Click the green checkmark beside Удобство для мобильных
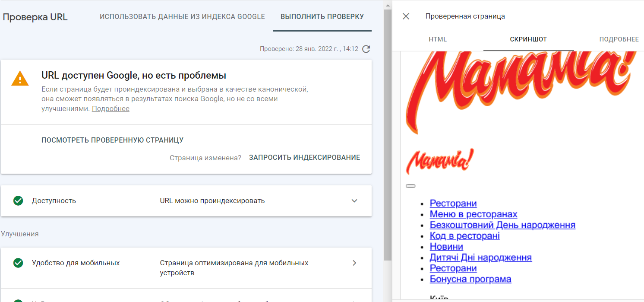 point(18,263)
